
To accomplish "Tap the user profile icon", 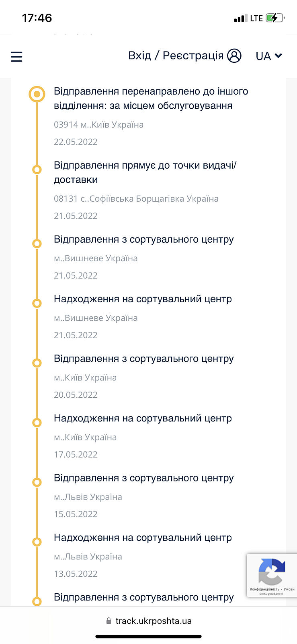I will click(234, 56).
